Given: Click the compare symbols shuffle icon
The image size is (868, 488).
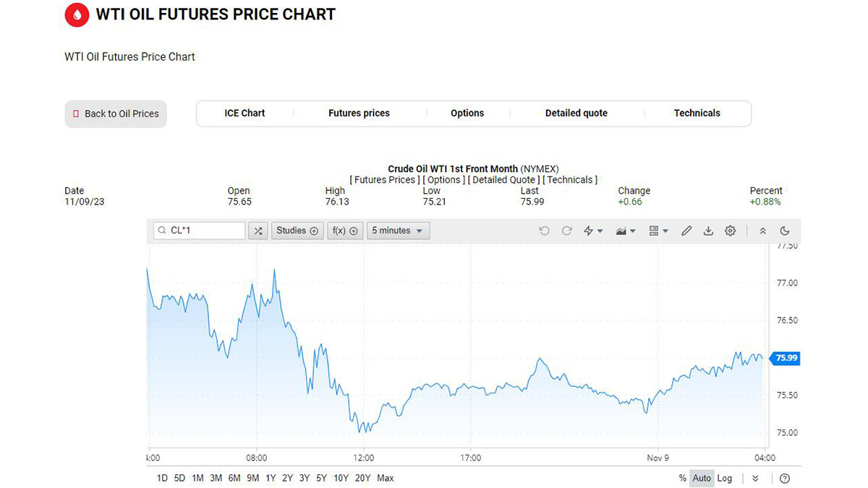Looking at the screenshot, I should 258,231.
